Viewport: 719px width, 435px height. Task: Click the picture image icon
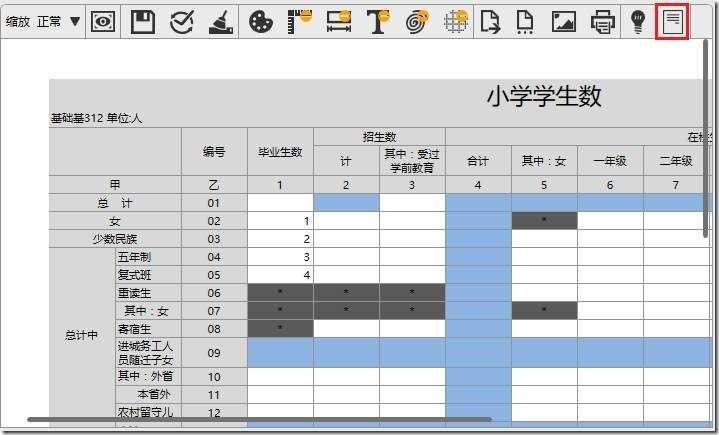click(x=564, y=22)
